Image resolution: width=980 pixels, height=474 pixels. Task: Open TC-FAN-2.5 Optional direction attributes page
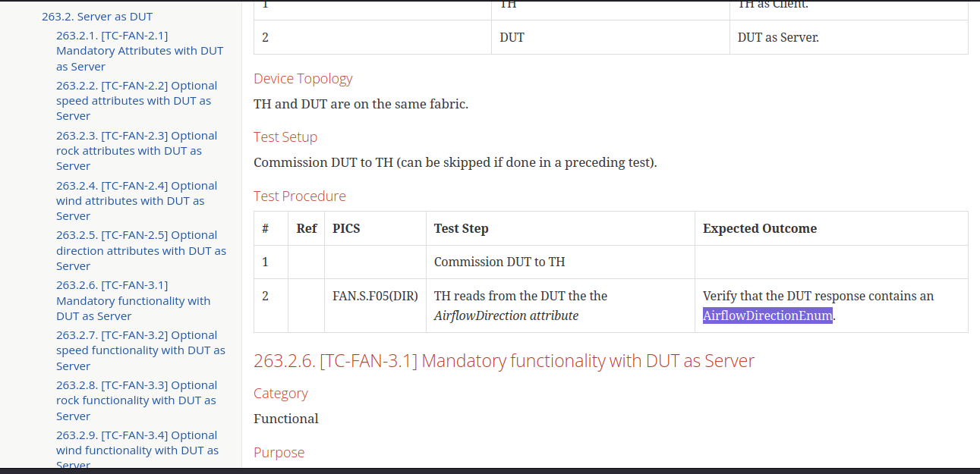click(x=141, y=250)
